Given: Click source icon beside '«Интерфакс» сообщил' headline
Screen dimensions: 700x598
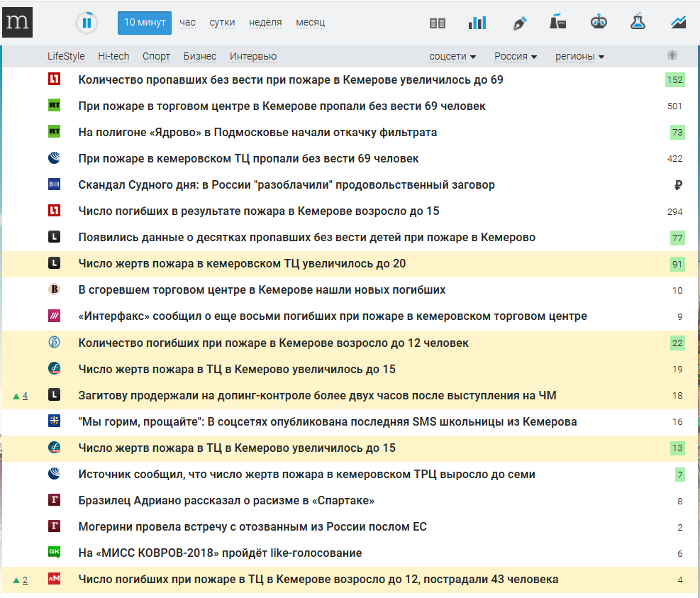Looking at the screenshot, I should coord(55,316).
